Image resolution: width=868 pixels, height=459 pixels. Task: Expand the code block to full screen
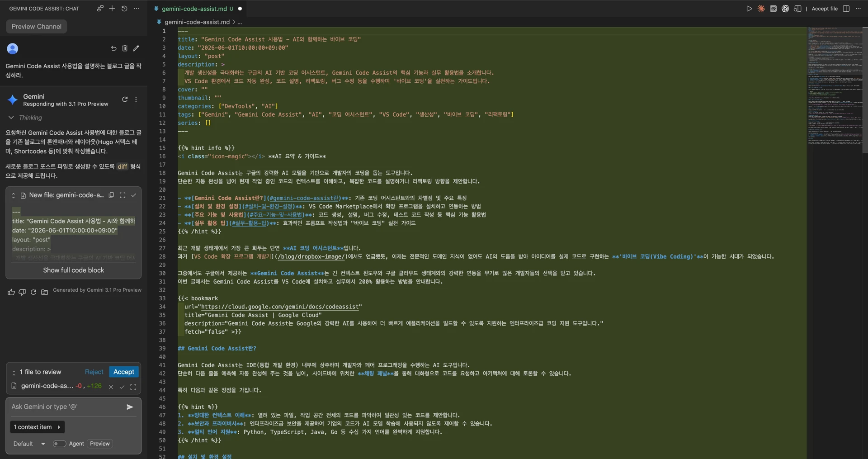(x=123, y=195)
